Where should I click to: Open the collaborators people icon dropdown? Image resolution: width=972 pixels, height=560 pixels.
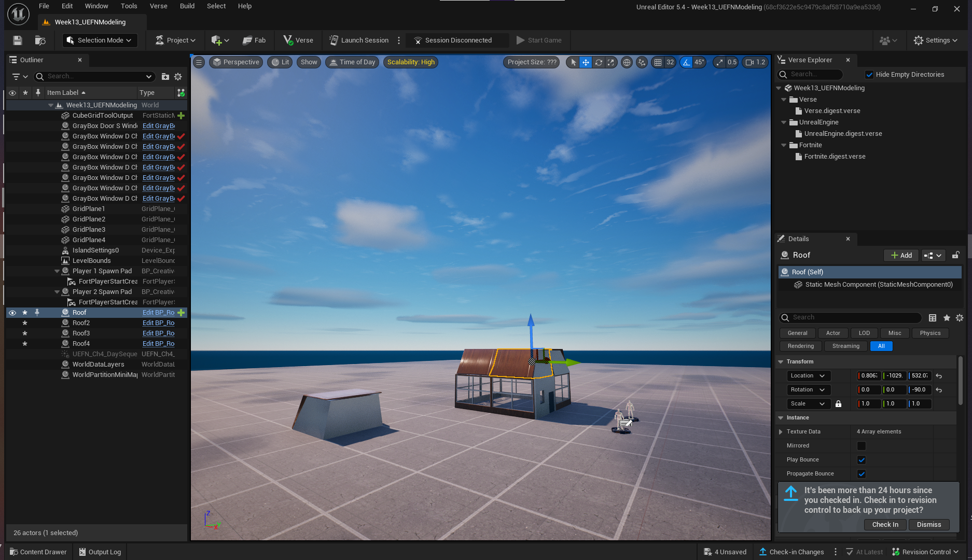pos(888,40)
